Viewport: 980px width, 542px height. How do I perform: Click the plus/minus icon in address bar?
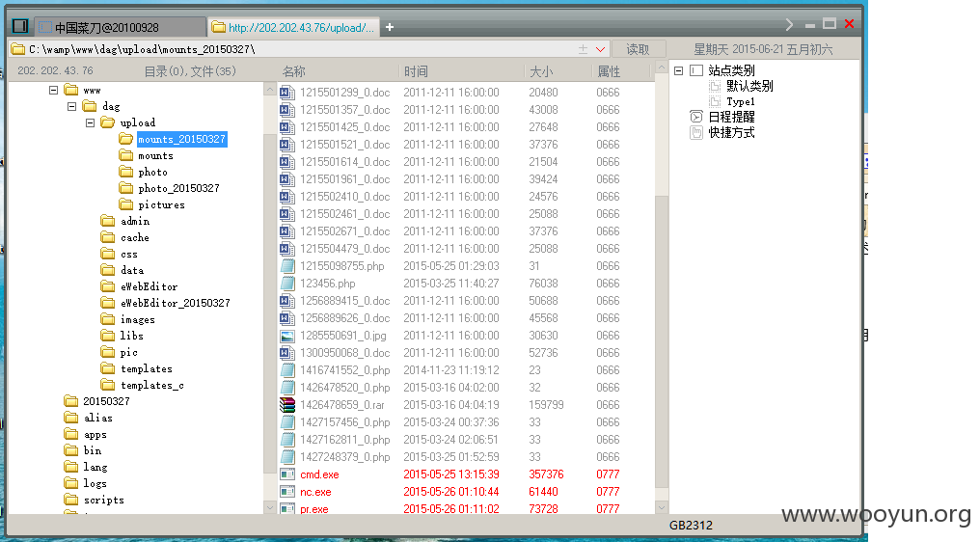point(583,49)
